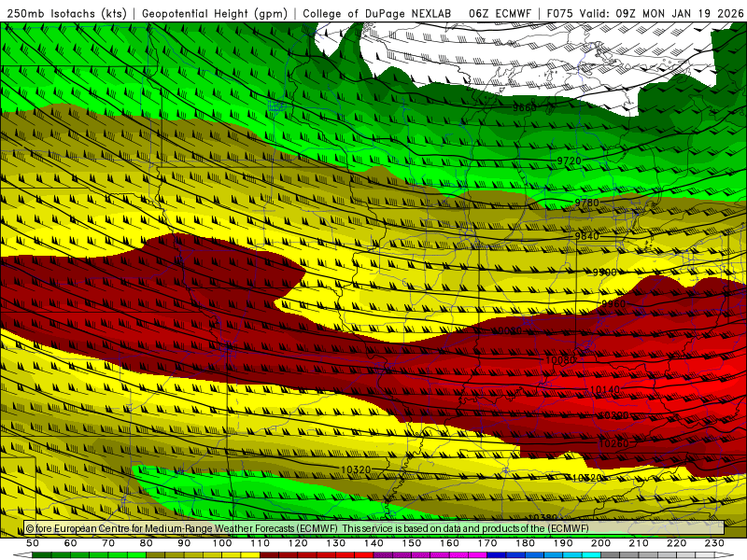747x560 pixels.
Task: Click the 10200 height contour label
Action: coord(613,415)
